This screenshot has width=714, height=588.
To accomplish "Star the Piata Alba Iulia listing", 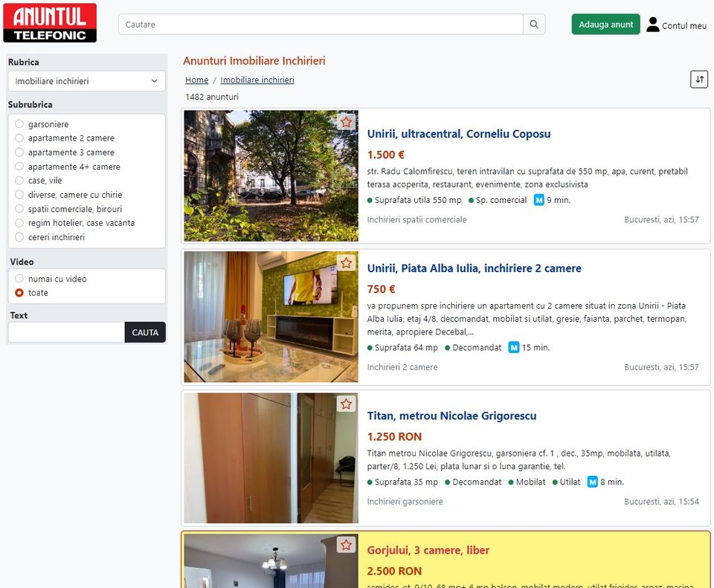I will point(346,263).
